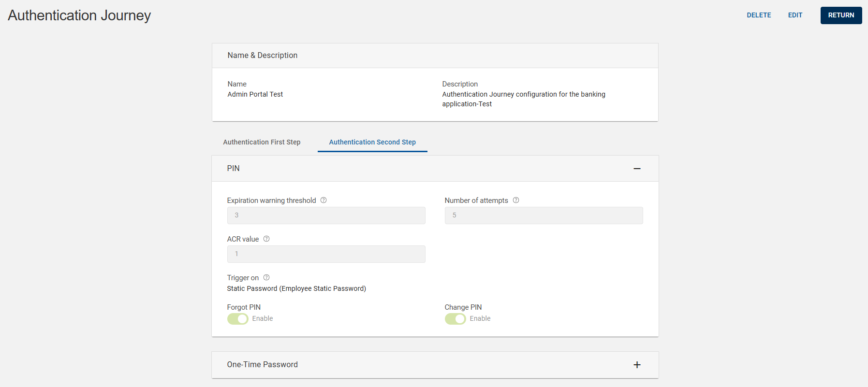Click help icon beside Number of attempts

(516, 201)
